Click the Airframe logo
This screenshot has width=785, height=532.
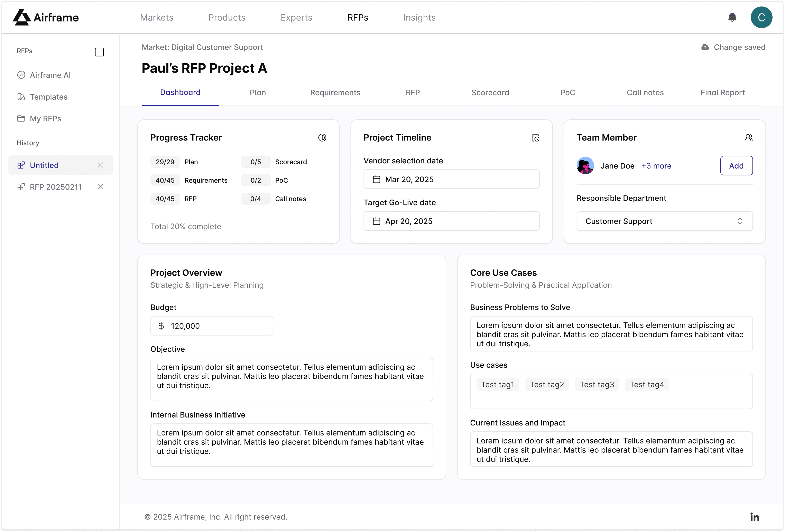pyautogui.click(x=46, y=17)
